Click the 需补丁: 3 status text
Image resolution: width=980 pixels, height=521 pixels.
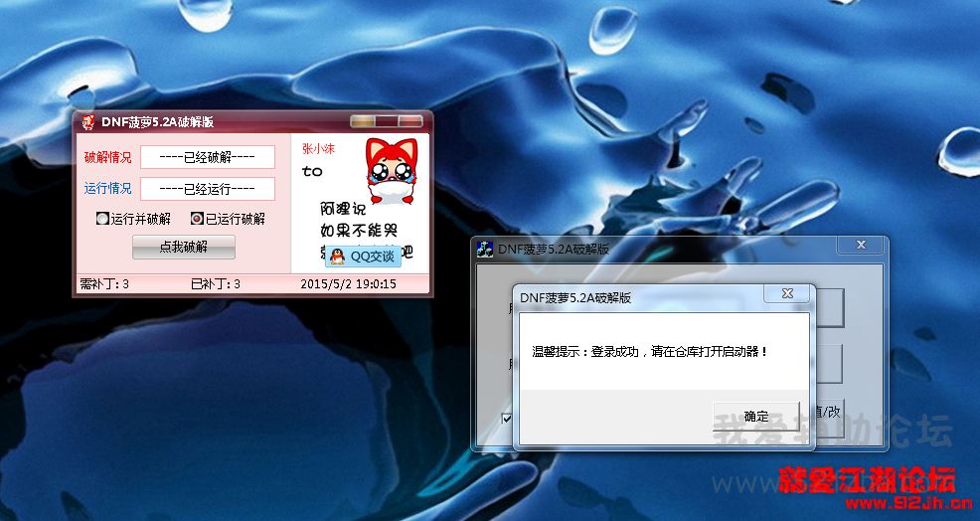click(104, 284)
